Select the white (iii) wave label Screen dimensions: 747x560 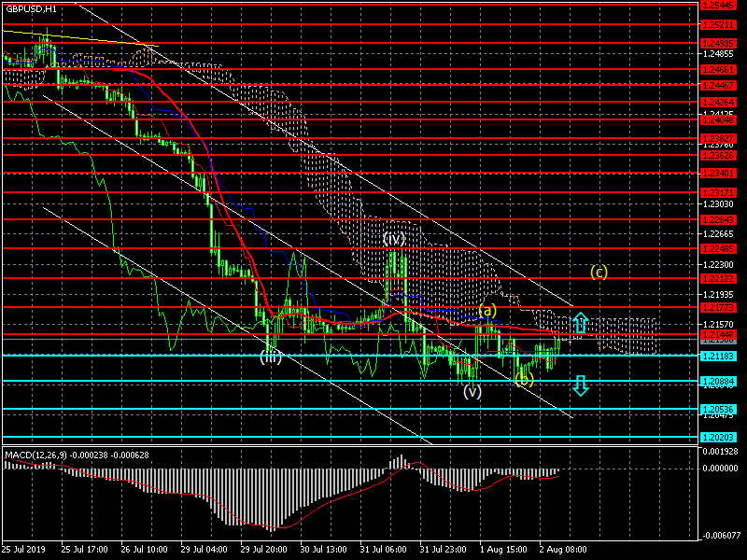(270, 357)
